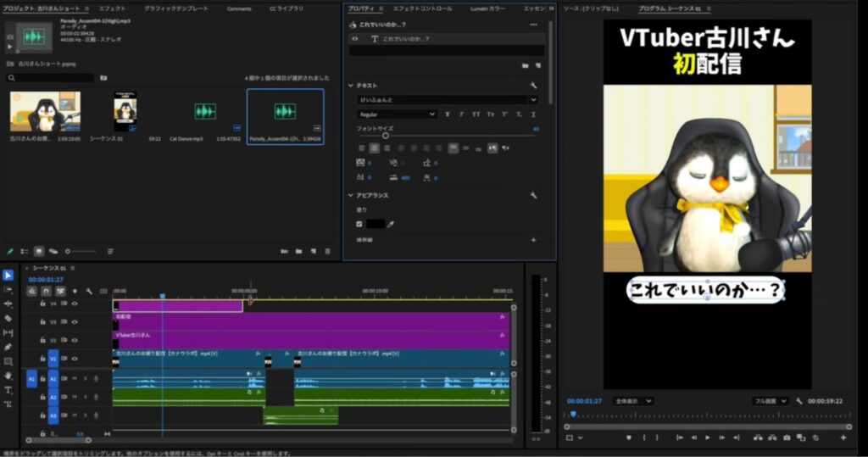
Task: Toggle the fill checkbox in Appearance
Action: click(x=359, y=224)
